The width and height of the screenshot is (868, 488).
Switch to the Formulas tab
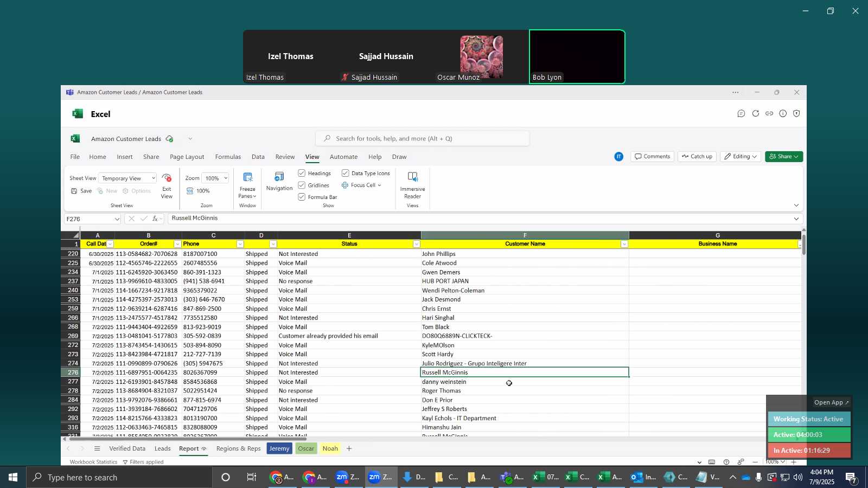pos(228,157)
